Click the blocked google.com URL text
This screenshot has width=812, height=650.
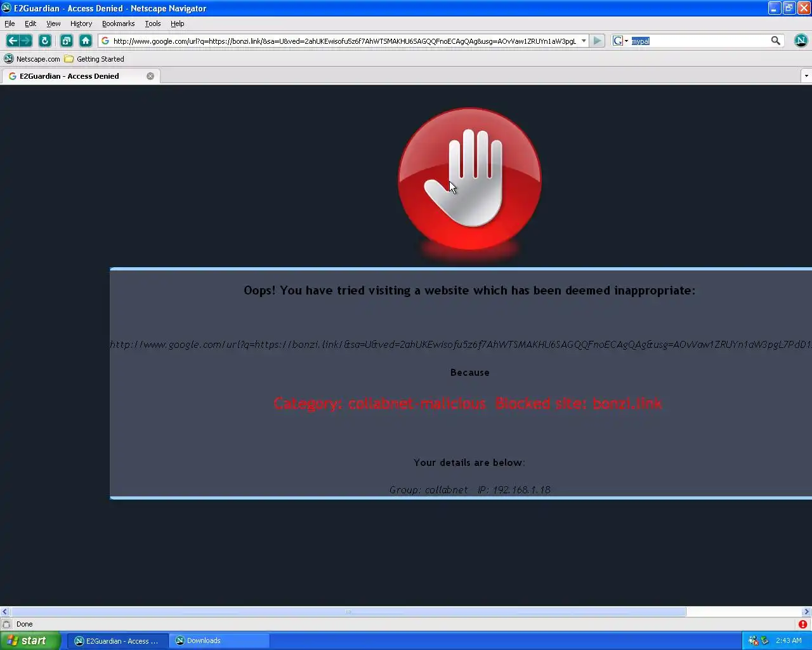pos(461,345)
